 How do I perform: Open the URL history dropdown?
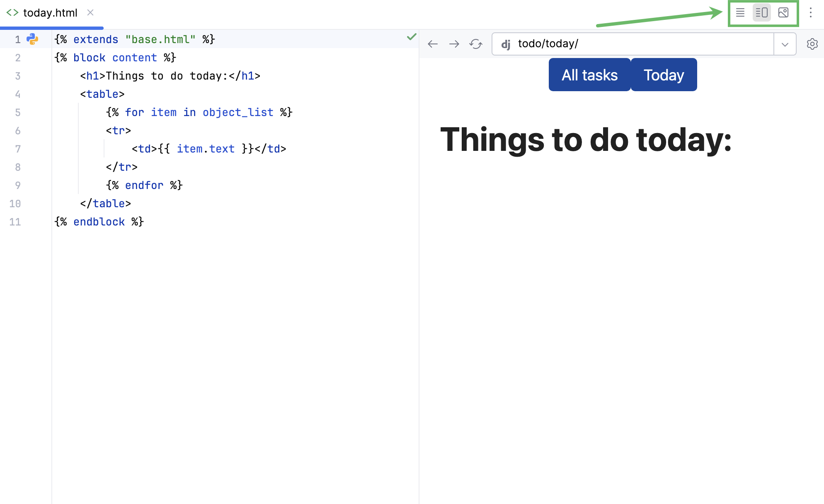pos(785,44)
